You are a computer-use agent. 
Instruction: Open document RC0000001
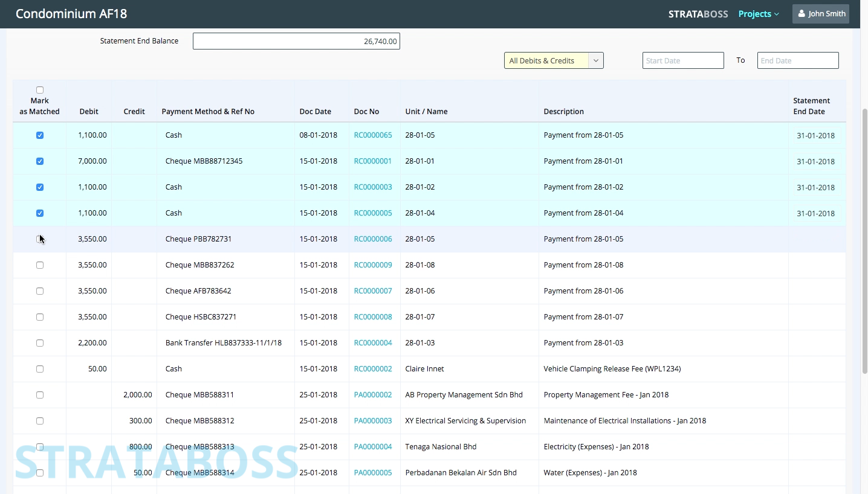coord(373,161)
